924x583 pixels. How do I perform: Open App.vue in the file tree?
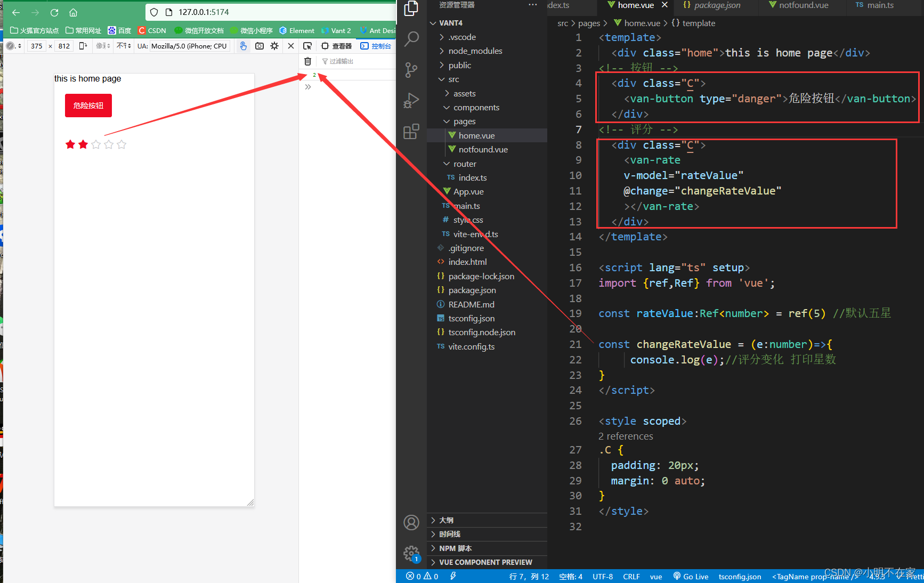tap(487, 191)
